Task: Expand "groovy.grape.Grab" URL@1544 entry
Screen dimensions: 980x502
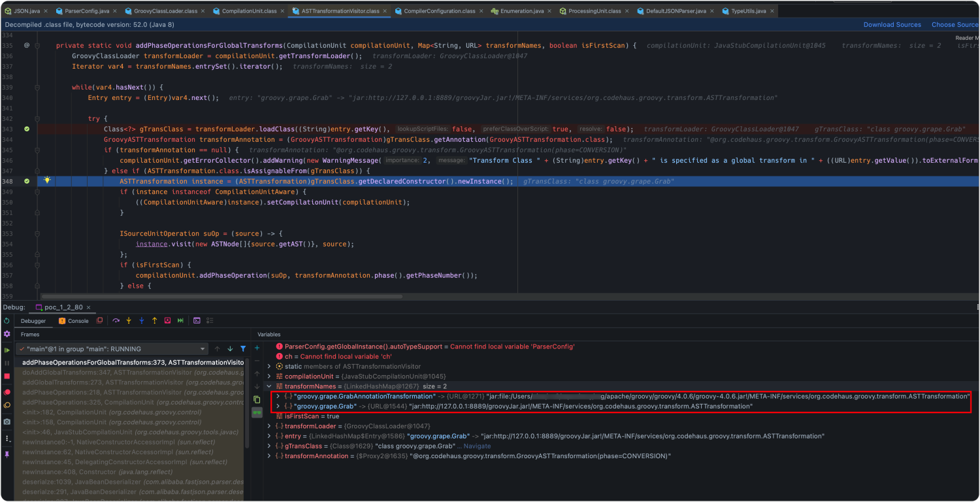Action: click(278, 406)
